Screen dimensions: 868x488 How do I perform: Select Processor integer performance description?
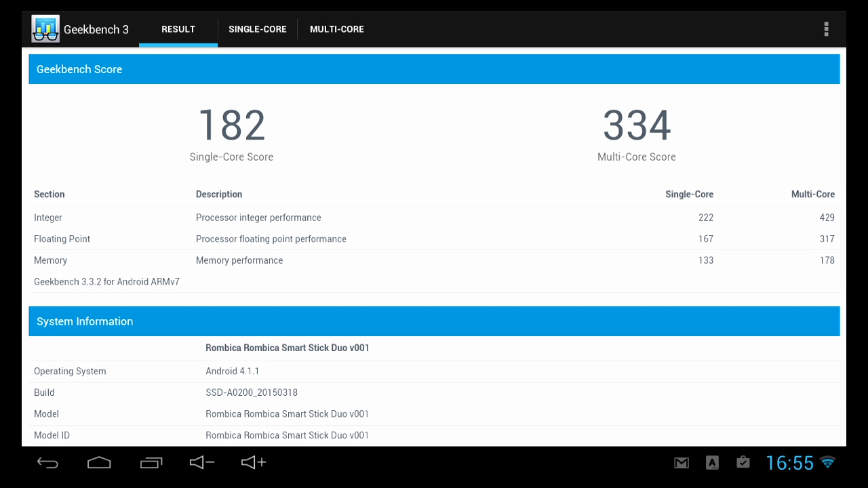click(258, 218)
